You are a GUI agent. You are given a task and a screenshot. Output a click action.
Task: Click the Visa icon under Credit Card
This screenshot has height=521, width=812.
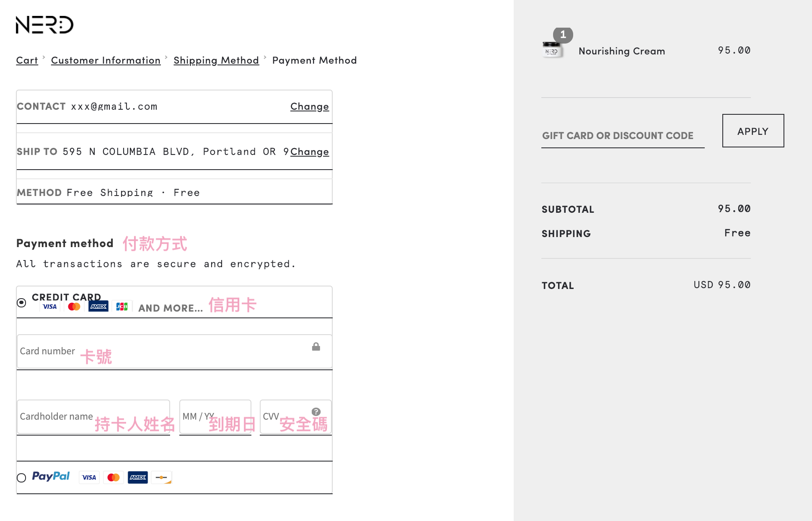50,307
